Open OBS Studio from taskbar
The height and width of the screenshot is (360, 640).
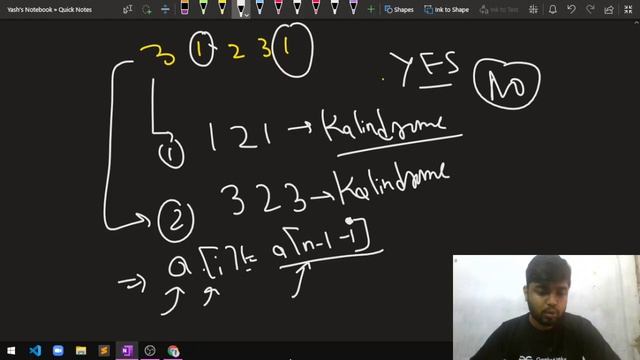[150, 351]
